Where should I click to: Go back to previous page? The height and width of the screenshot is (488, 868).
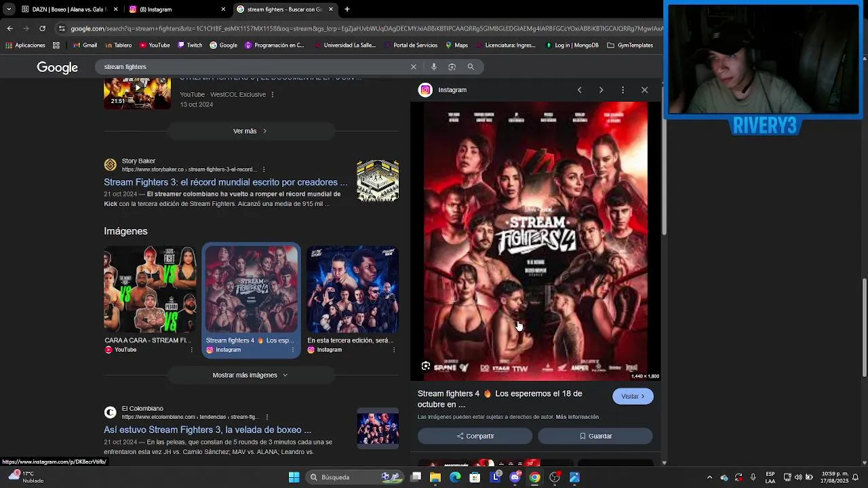(x=9, y=28)
